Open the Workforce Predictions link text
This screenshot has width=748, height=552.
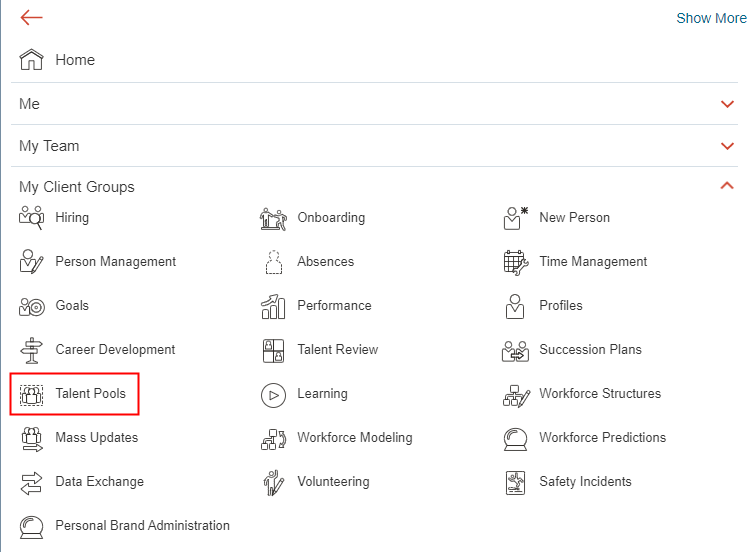click(603, 437)
